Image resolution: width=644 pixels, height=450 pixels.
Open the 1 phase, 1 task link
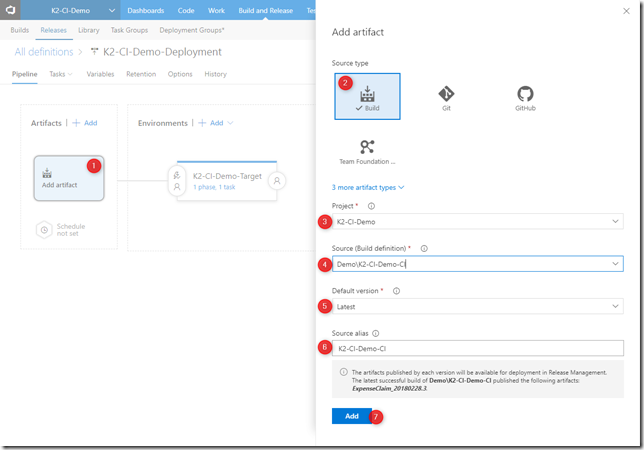214,187
